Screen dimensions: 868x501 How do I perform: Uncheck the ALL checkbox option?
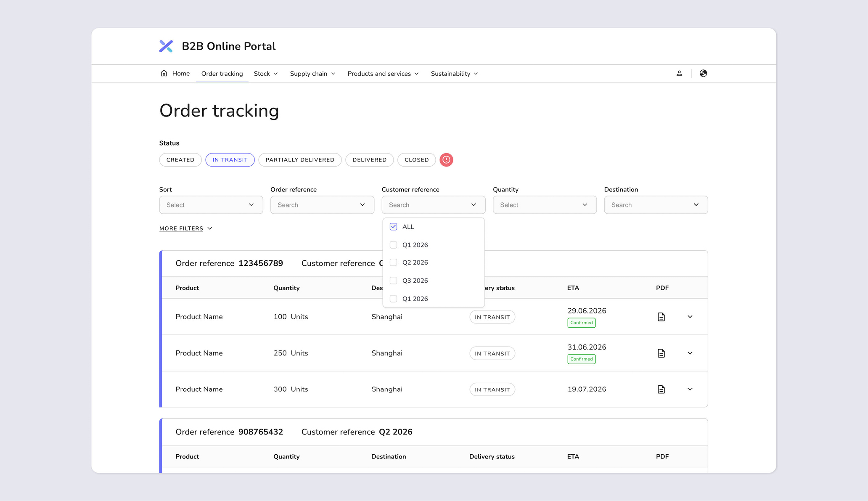tap(394, 227)
